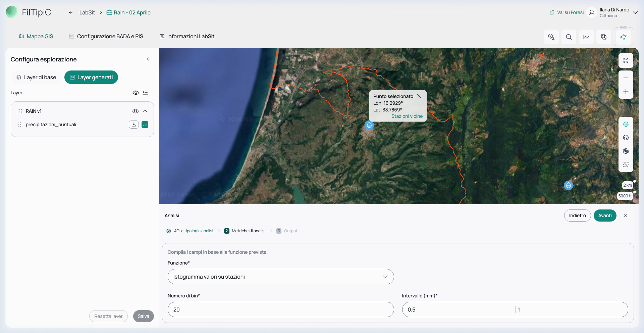Grab the precipitazioni_puntuali drag handle
Screen dimensions: 644x333
(x=20, y=125)
